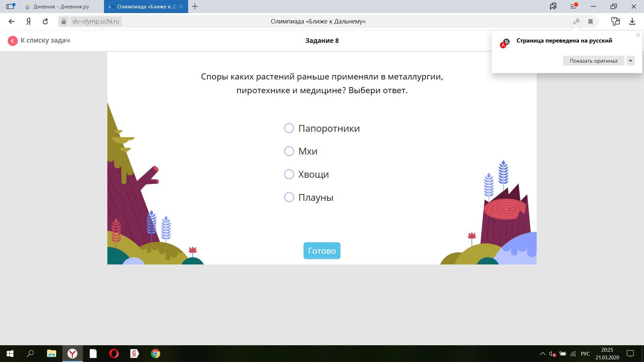
Task: Choose the Плауны radio option
Action: [289, 197]
